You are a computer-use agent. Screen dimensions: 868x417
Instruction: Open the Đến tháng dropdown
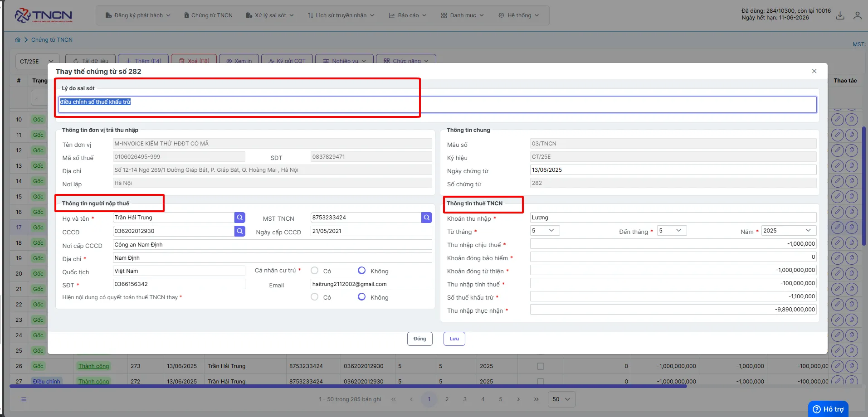tap(672, 231)
